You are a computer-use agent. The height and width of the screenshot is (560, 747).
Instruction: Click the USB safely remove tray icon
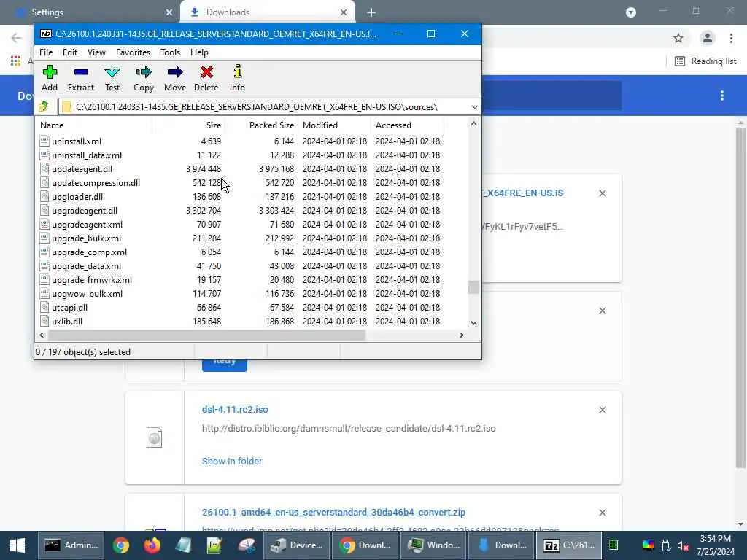[x=667, y=545]
